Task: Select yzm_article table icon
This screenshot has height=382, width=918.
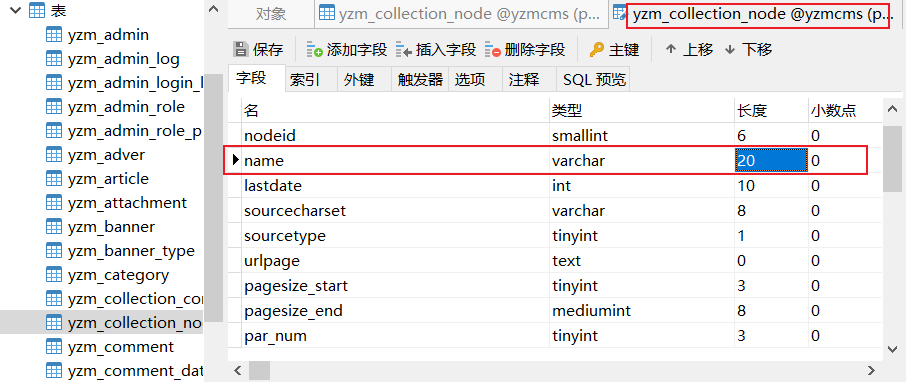Action: point(54,179)
